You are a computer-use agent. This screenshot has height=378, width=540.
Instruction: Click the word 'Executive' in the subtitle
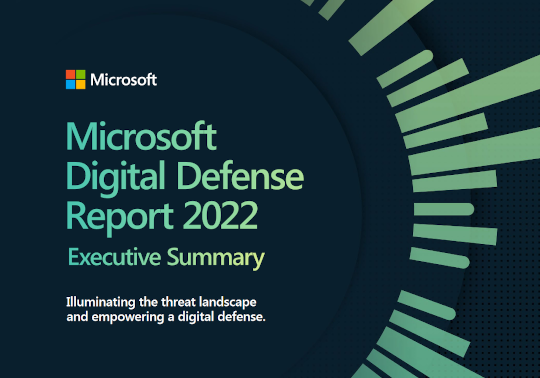[114, 257]
